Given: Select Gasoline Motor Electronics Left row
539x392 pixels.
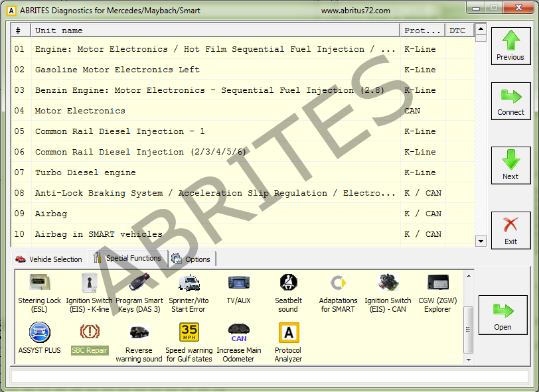Looking at the screenshot, I should (x=243, y=70).
